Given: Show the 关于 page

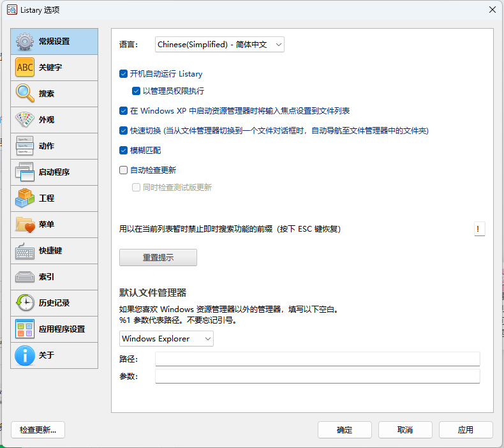Looking at the screenshot, I should click(x=54, y=355).
